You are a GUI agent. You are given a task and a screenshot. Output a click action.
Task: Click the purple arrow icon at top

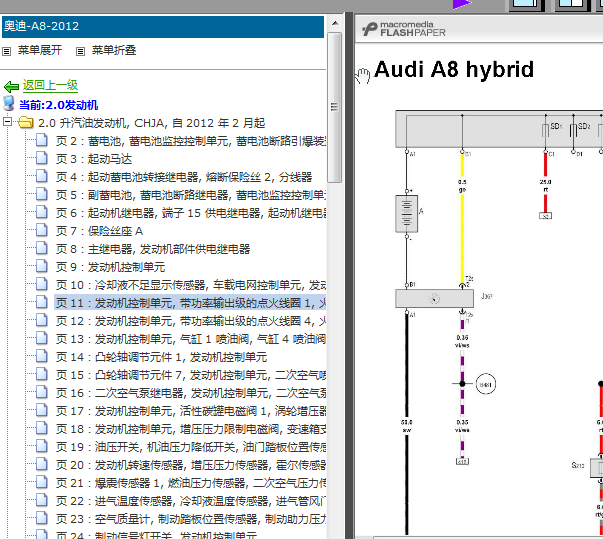pos(461,4)
